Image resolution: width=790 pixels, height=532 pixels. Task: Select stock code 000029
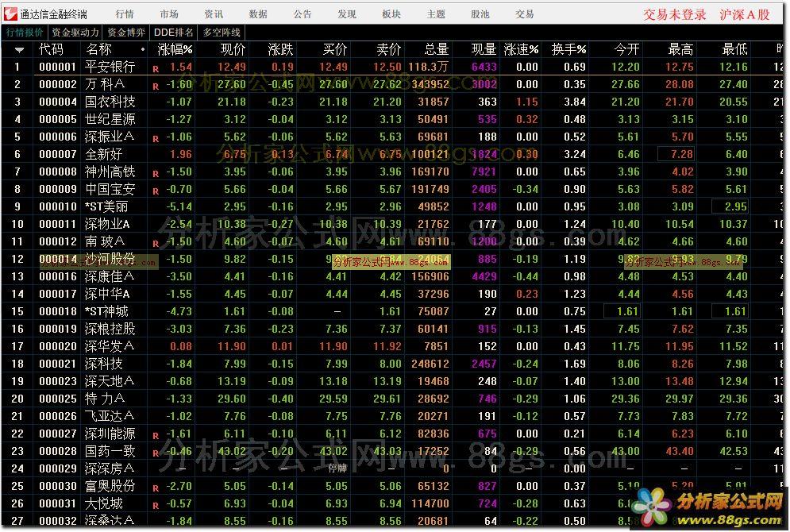(57, 468)
